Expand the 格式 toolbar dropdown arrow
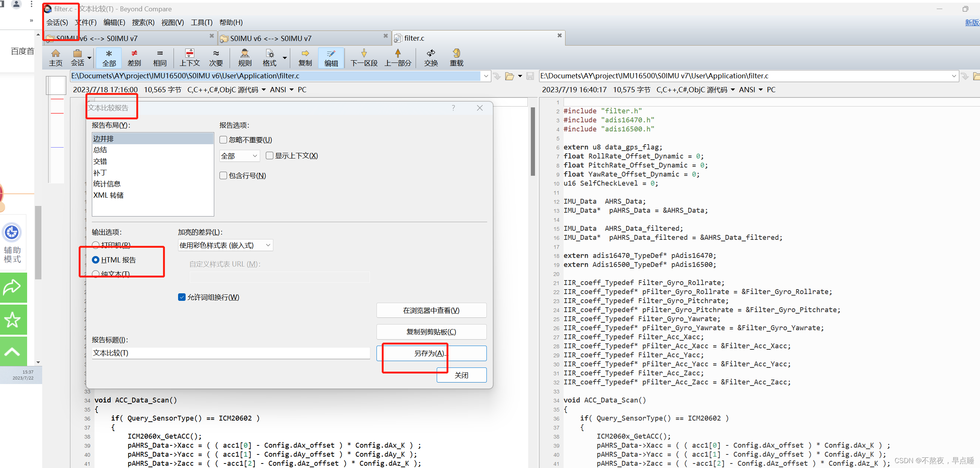 pos(285,58)
